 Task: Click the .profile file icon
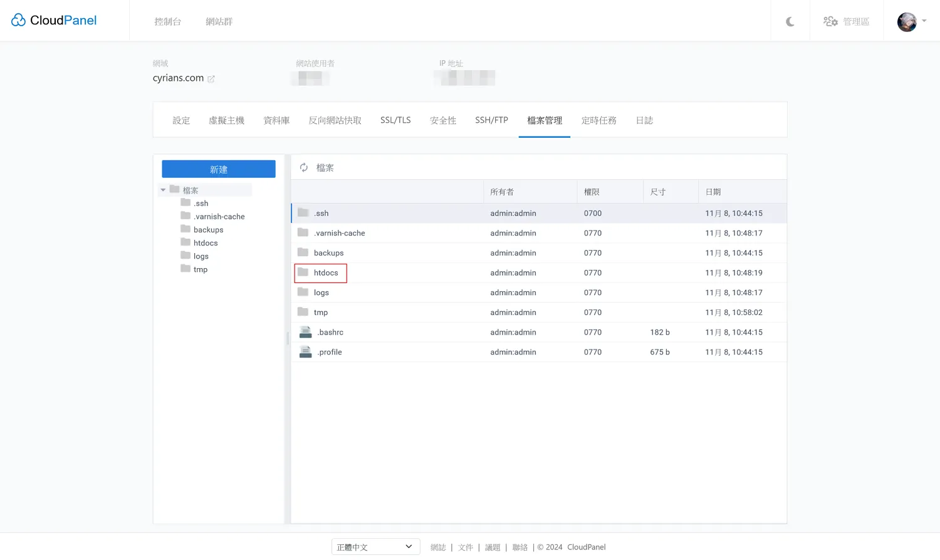coord(305,352)
